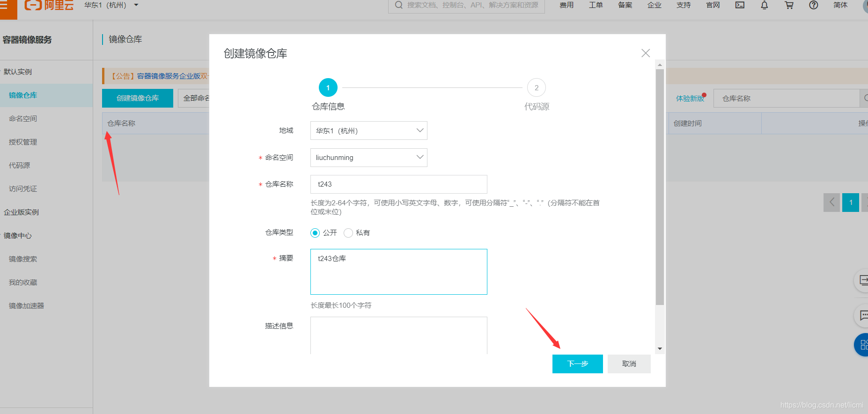Open the 支持 menu
Viewport: 868px width, 414px height.
coord(684,5)
